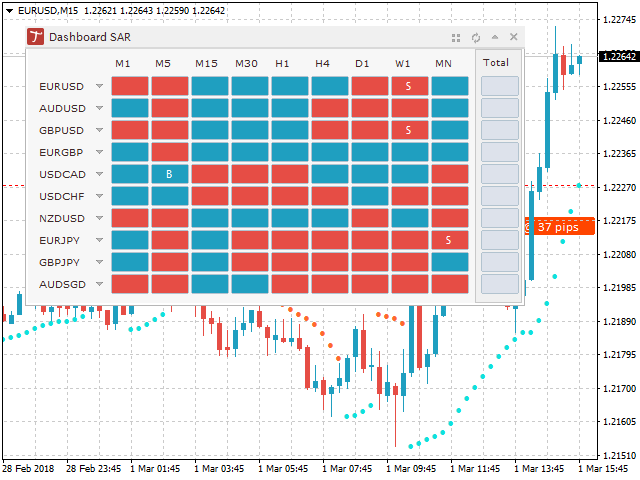Click the GBPJPY MN blue cell

[x=450, y=262]
